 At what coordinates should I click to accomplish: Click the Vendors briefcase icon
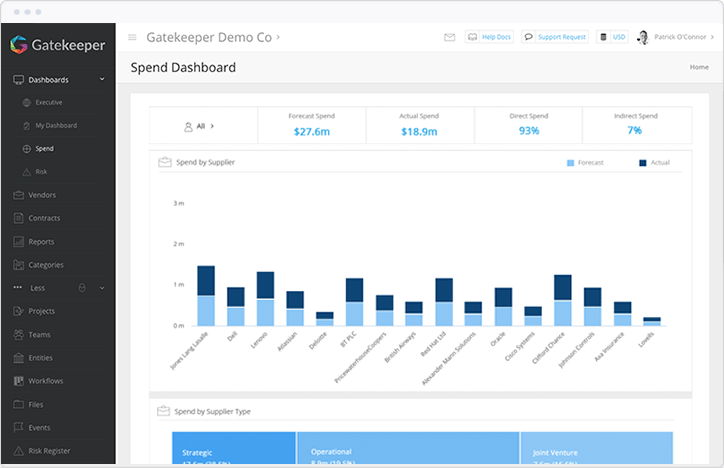18,195
